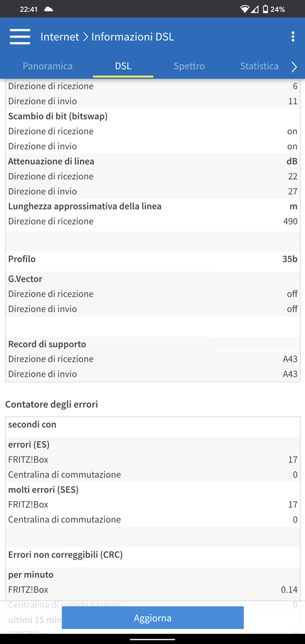Show more tabs with right chevron
305x644 pixels.
coord(294,67)
